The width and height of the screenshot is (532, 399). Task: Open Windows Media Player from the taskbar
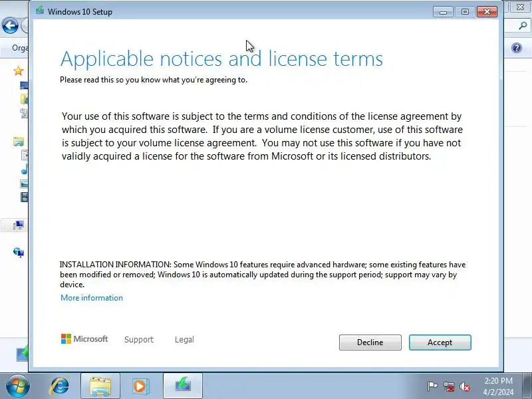coord(140,386)
